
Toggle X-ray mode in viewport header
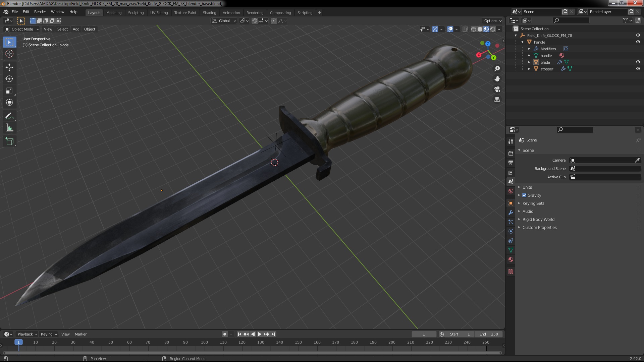465,29
